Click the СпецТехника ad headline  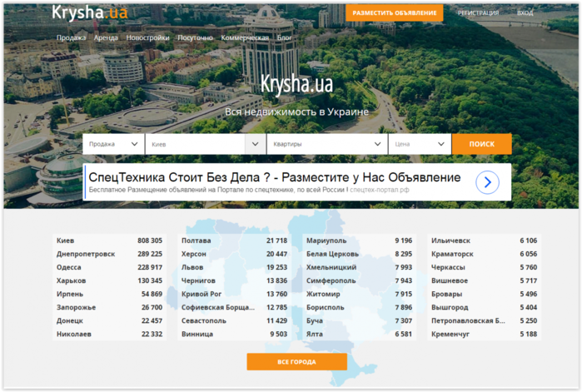[275, 177]
